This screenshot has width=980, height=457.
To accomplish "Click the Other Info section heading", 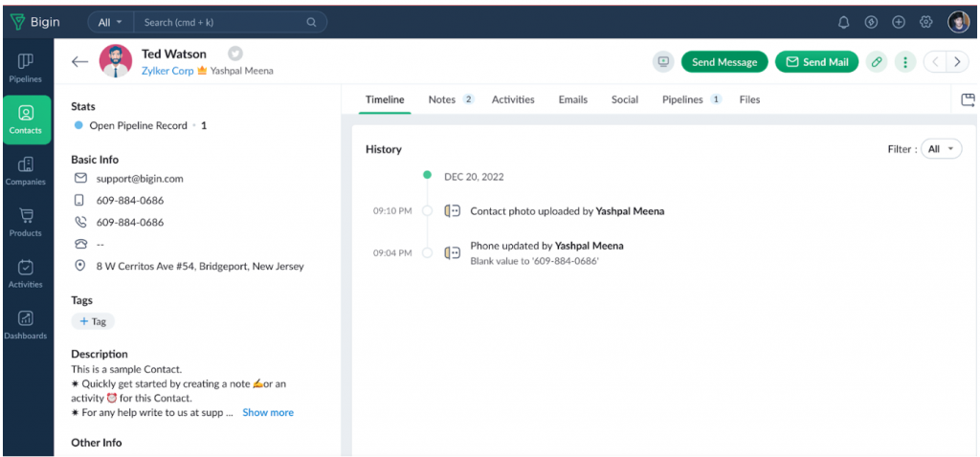I will pyautogui.click(x=97, y=443).
